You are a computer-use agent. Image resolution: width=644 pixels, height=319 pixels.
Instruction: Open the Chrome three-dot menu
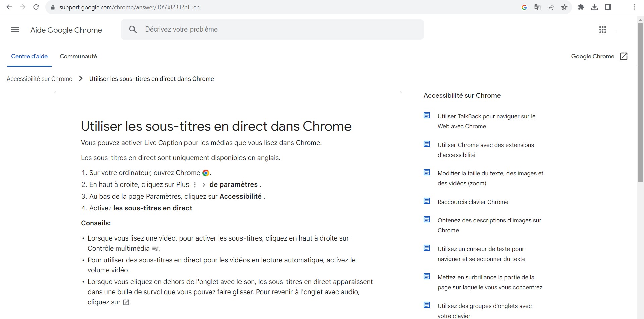pos(635,7)
